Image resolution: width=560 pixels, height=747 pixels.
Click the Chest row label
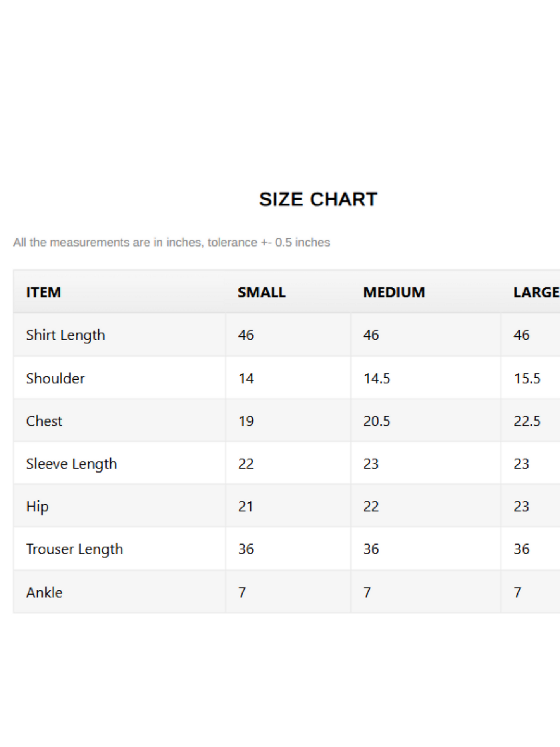(44, 421)
